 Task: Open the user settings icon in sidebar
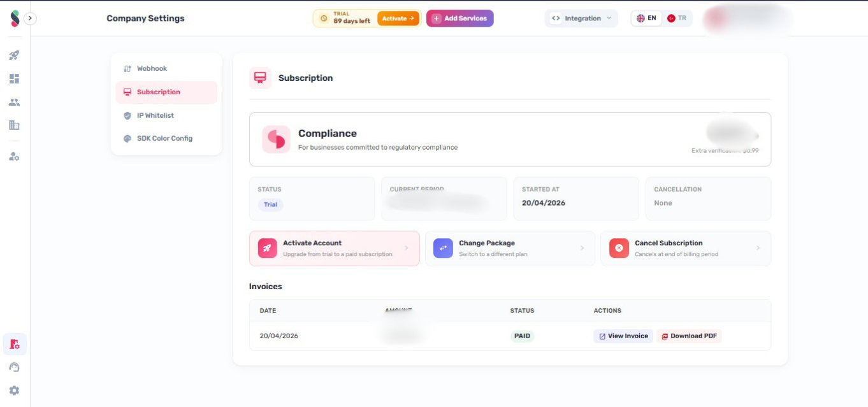[x=14, y=156]
